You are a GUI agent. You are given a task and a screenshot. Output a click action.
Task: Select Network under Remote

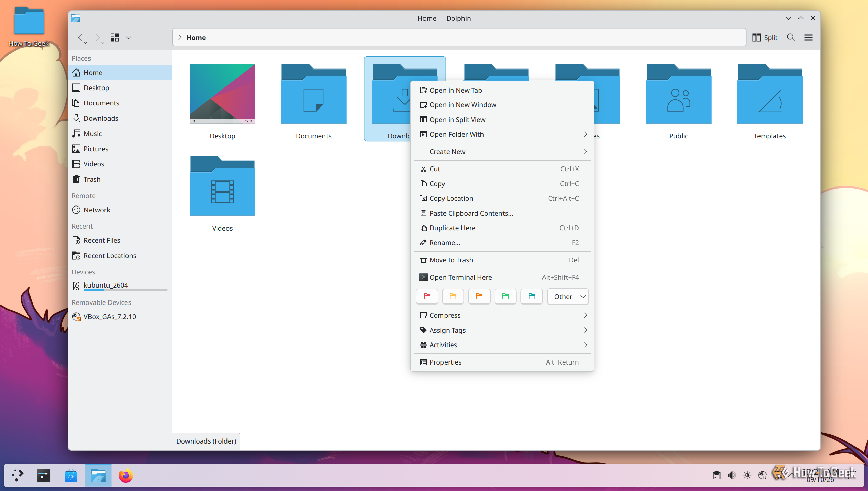coord(120,210)
